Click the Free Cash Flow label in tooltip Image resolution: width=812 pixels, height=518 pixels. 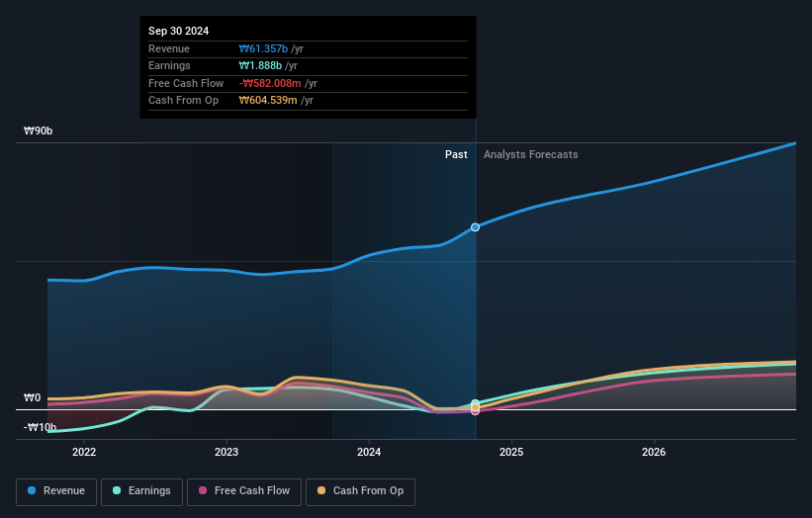(x=186, y=83)
